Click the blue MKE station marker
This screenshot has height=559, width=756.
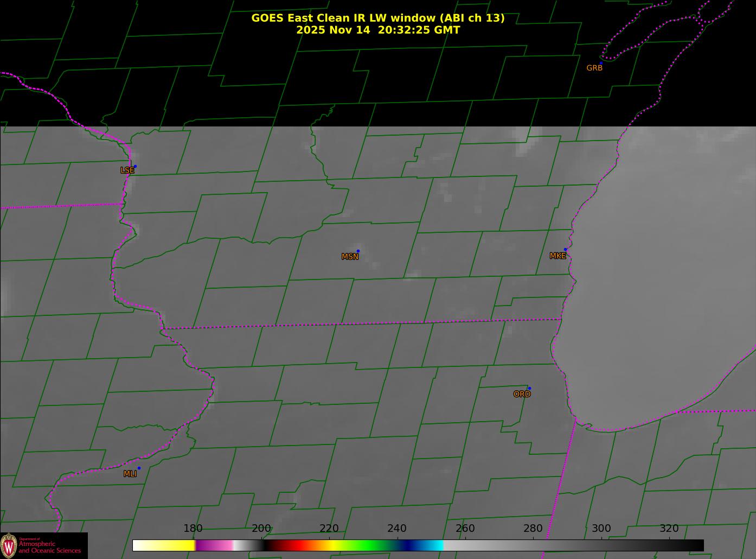565,250
